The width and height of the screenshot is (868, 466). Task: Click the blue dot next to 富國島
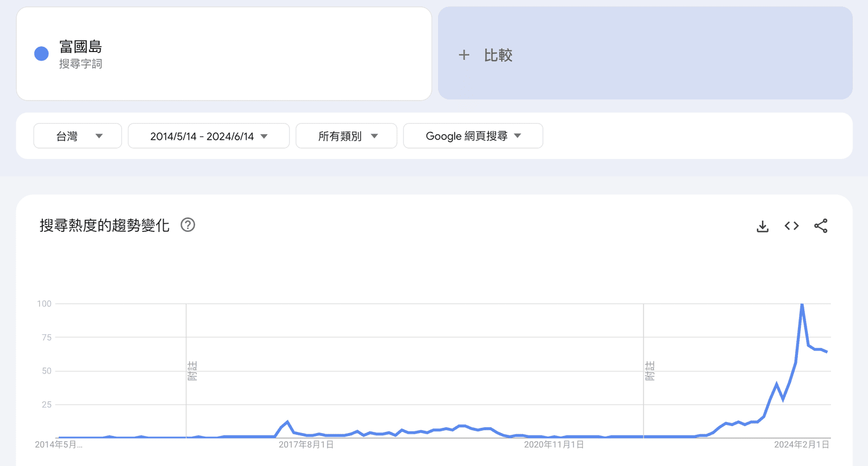coord(41,54)
